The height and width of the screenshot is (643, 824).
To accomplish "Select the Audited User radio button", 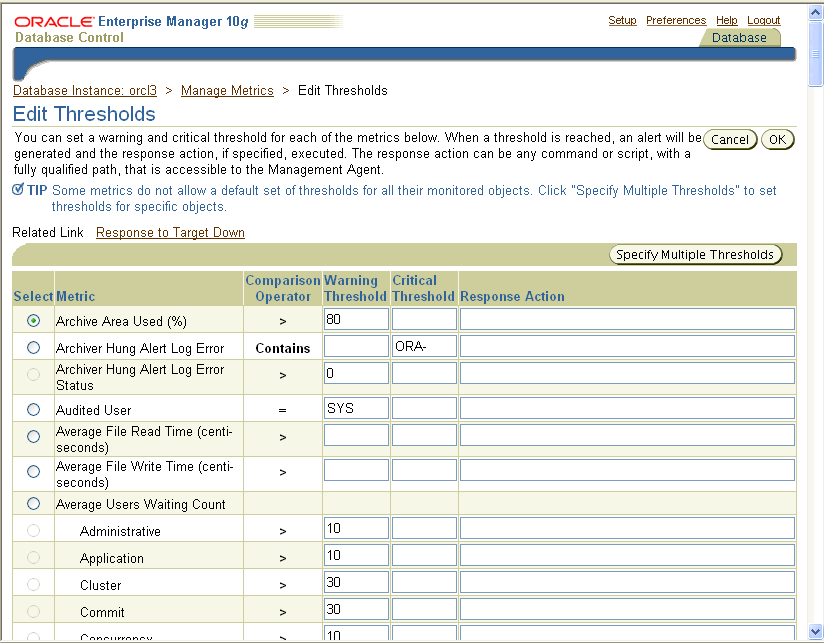I will 33,407.
